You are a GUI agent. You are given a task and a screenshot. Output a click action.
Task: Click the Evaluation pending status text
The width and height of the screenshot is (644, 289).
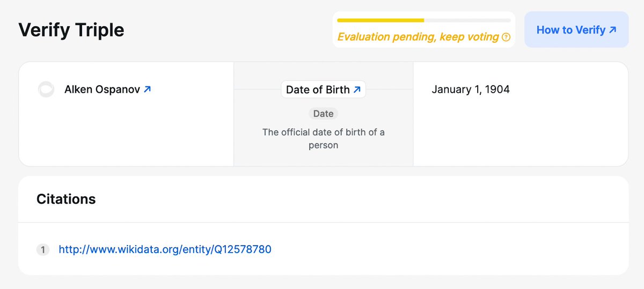click(x=418, y=37)
